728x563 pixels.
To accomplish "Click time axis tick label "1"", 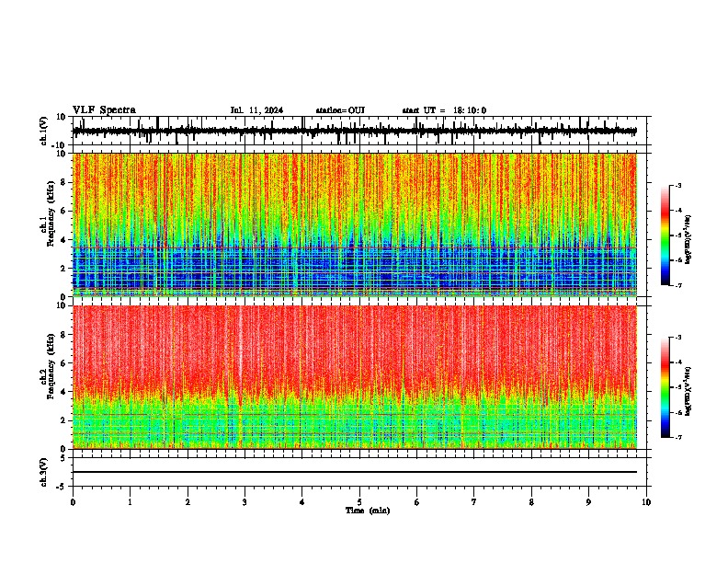I will pos(130,502).
